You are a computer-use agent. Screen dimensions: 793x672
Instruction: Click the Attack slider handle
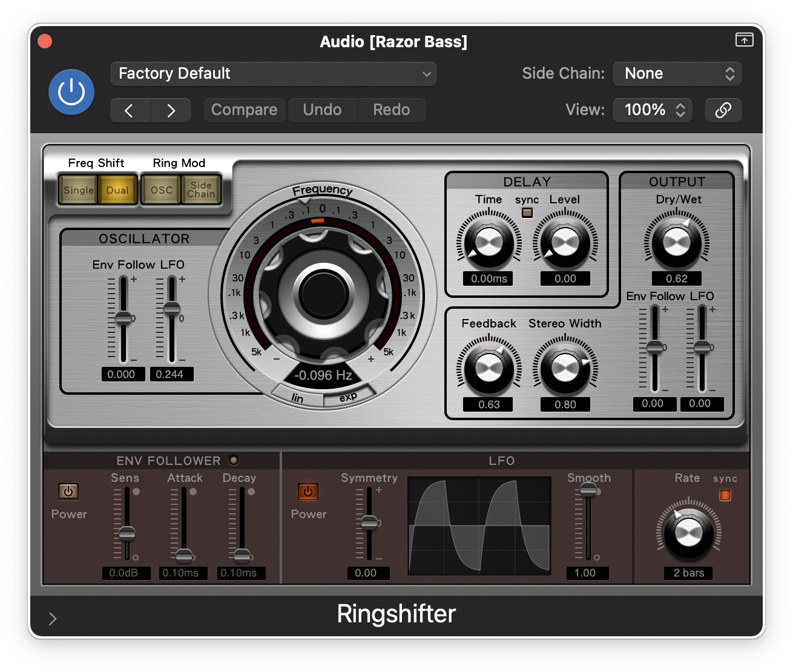[185, 556]
